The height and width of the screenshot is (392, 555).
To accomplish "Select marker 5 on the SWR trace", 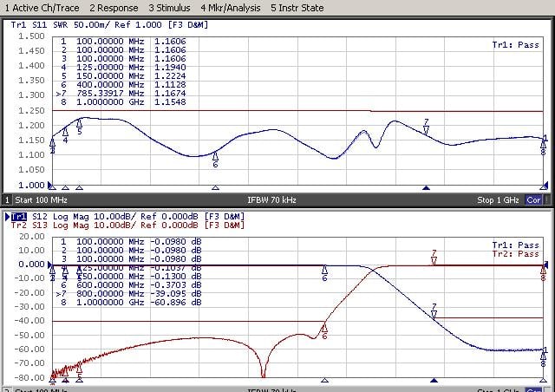I will point(79,127).
